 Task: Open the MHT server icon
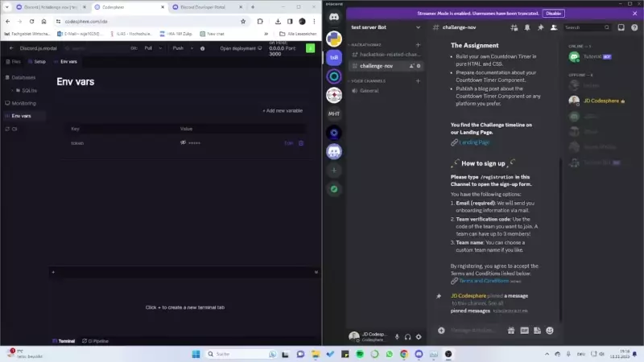click(334, 113)
